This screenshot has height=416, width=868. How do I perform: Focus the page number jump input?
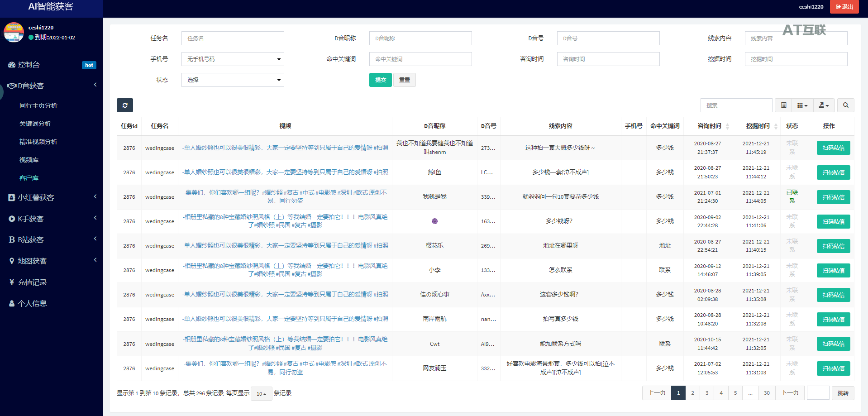(x=818, y=393)
